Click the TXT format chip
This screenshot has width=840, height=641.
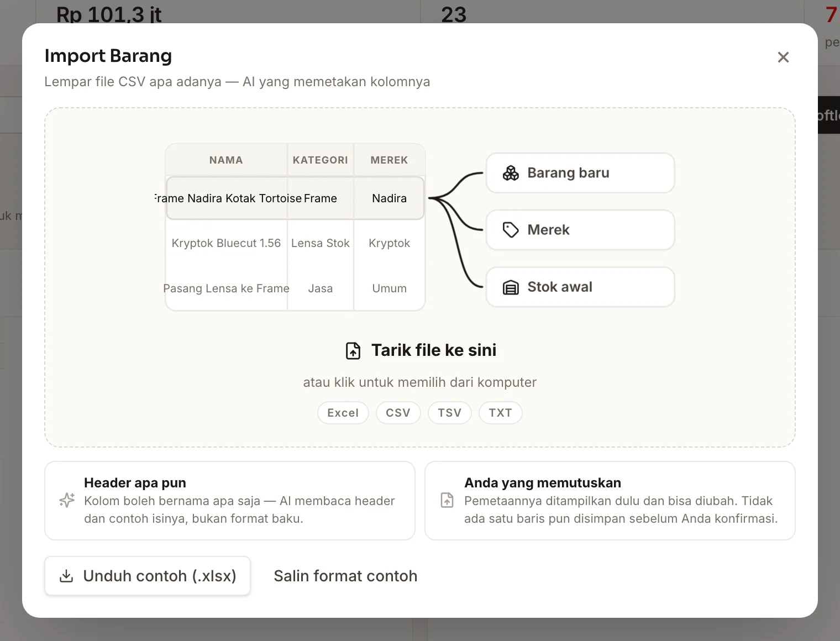pyautogui.click(x=501, y=413)
